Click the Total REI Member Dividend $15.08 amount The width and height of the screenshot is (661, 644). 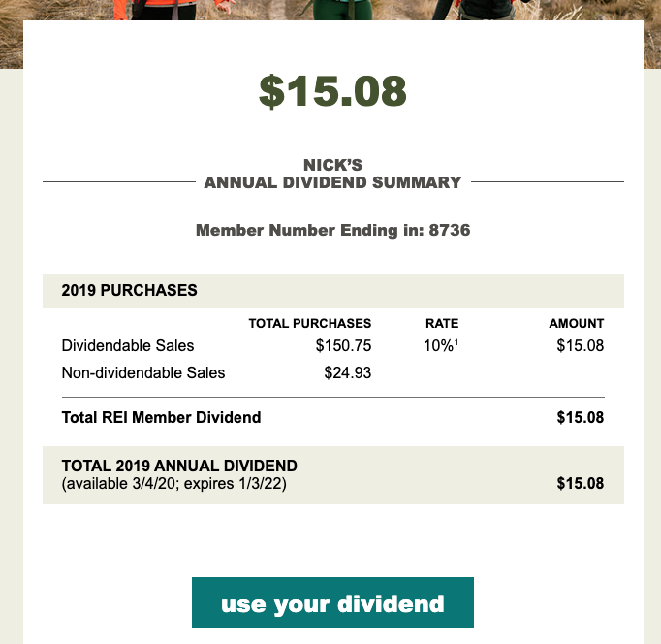click(580, 417)
